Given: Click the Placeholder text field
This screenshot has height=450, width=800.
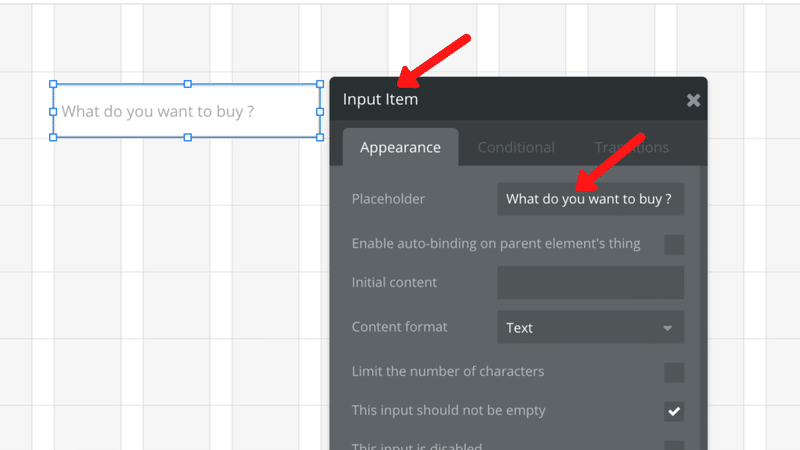Looking at the screenshot, I should (x=590, y=199).
